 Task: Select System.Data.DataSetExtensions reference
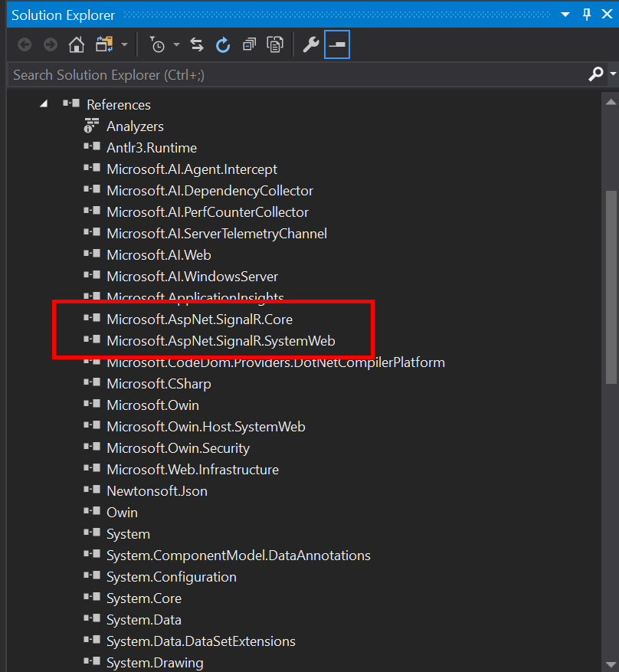[x=201, y=641]
